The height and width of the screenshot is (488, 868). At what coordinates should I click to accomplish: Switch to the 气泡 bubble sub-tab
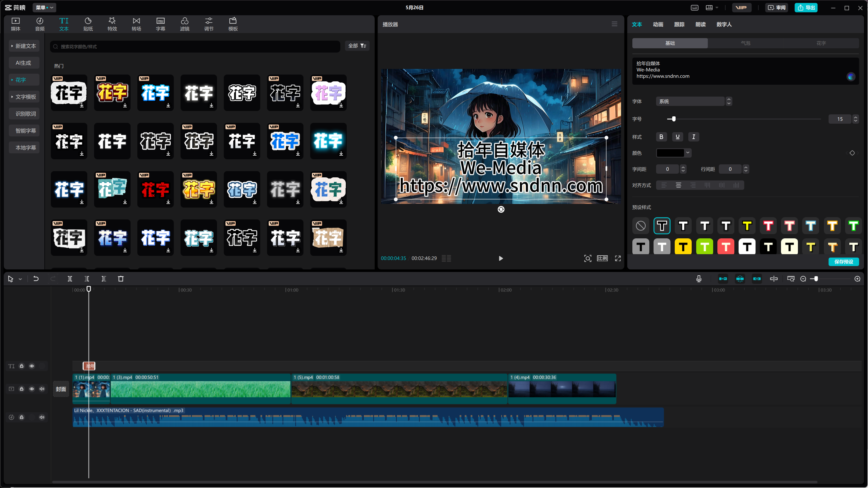745,43
